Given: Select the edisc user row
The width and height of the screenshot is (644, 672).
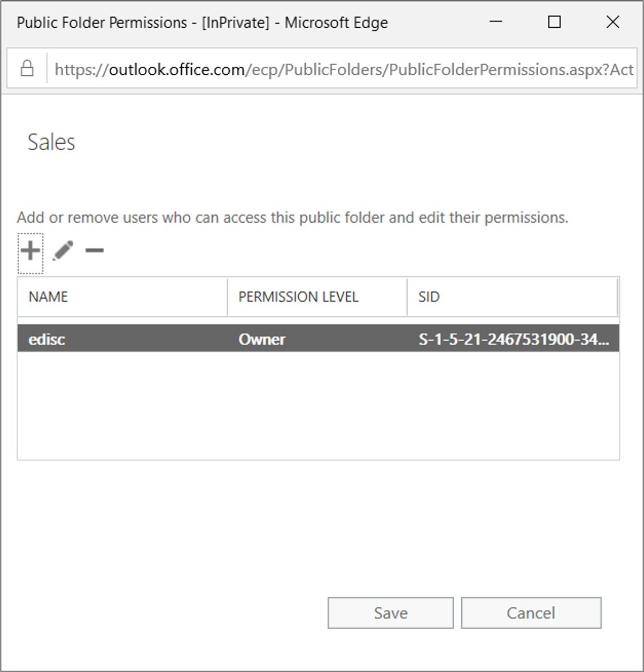Looking at the screenshot, I should pyautogui.click(x=319, y=339).
